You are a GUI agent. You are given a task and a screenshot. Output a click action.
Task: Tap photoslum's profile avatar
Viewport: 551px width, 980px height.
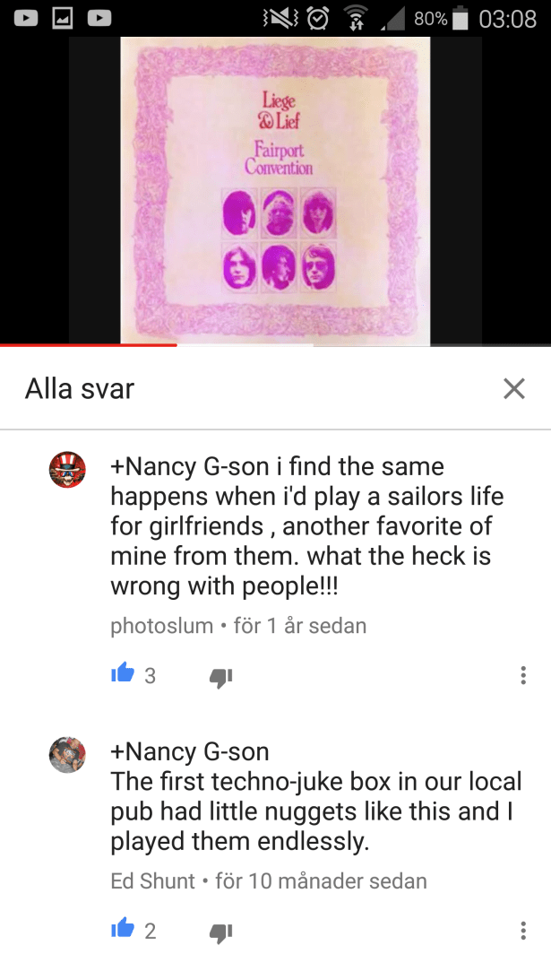coord(67,469)
